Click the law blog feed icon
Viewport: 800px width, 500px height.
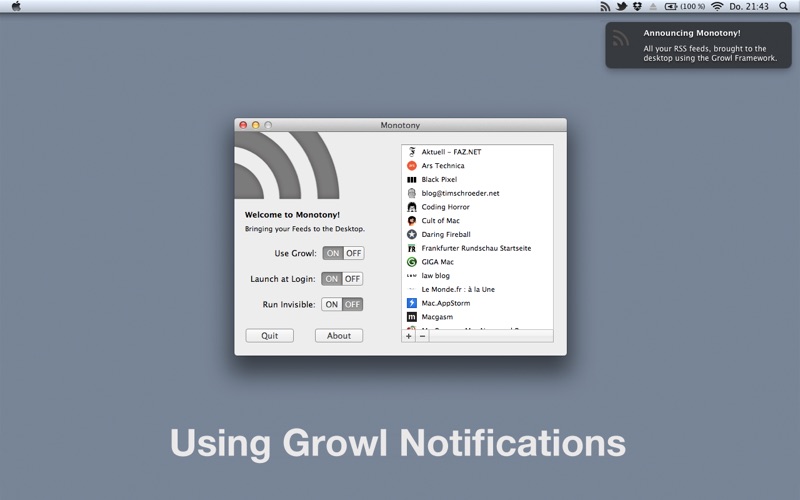click(412, 276)
